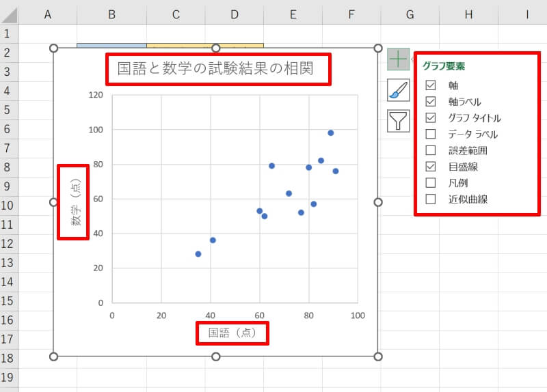Select row 10 header
The width and height of the screenshot is (547, 392).
tap(9, 206)
